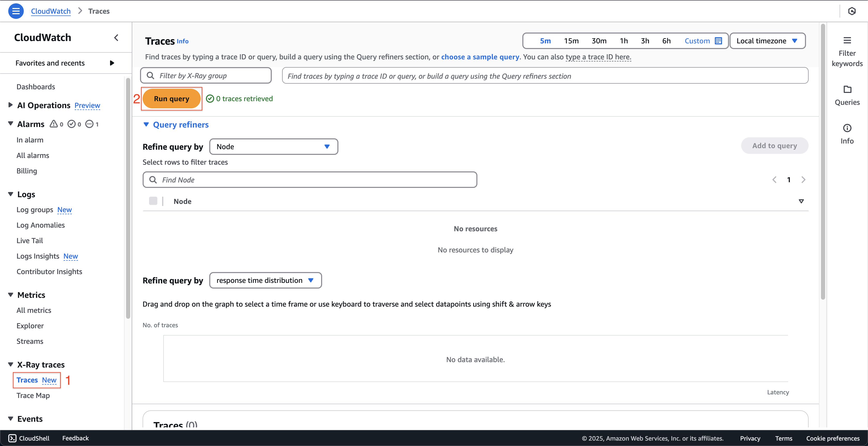Screen dimensions: 868x446
Task: Click Run query button
Action: point(171,98)
